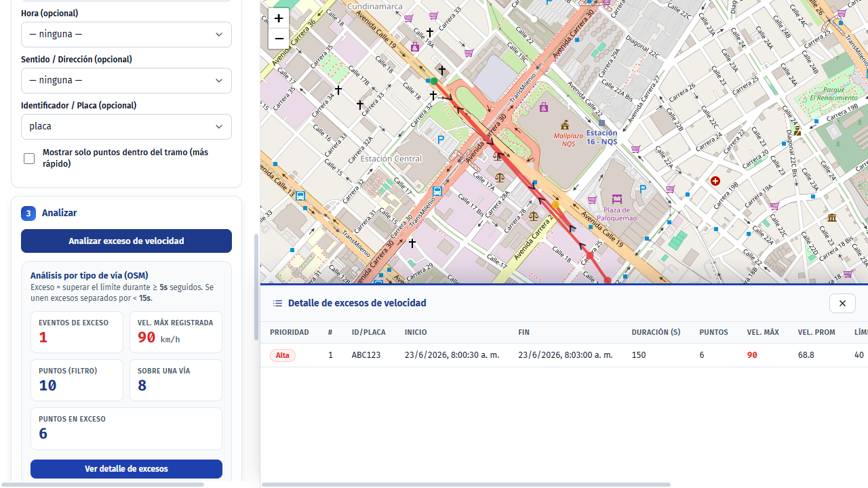Click the average speed value 68.8
The image size is (868, 488).
pyautogui.click(x=806, y=355)
